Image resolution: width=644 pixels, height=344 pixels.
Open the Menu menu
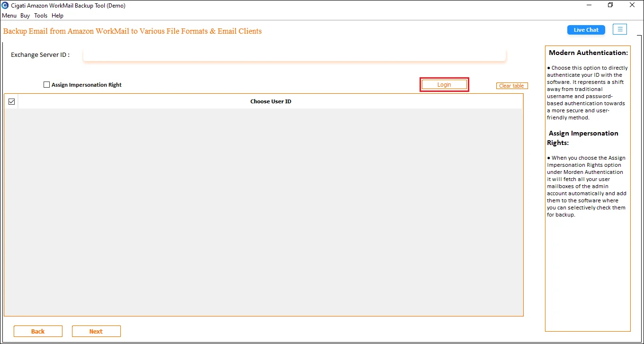tap(9, 16)
